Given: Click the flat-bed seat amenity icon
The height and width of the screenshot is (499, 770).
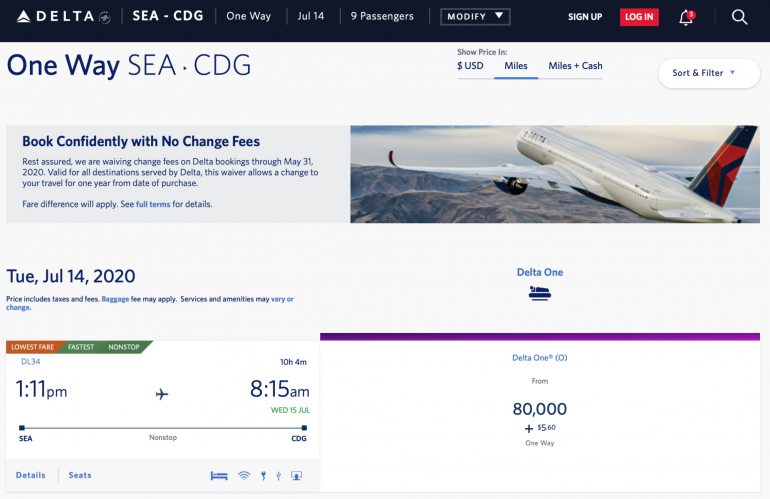Looking at the screenshot, I should tap(220, 476).
